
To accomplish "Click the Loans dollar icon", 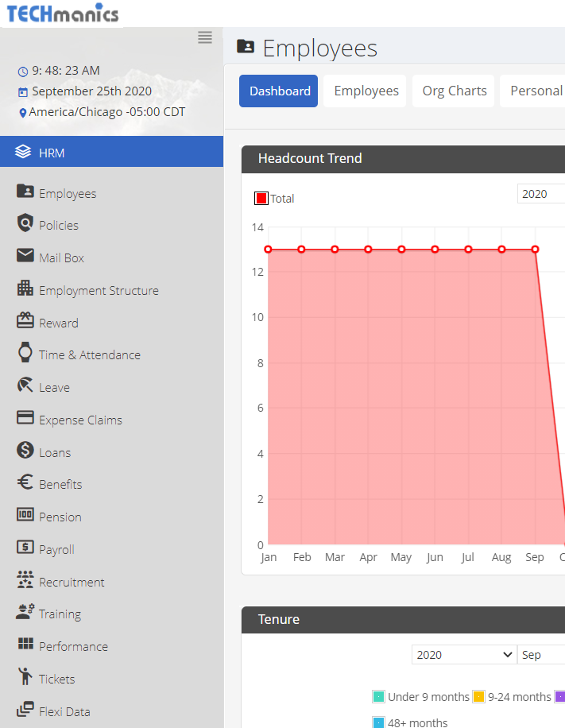I will click(x=25, y=450).
